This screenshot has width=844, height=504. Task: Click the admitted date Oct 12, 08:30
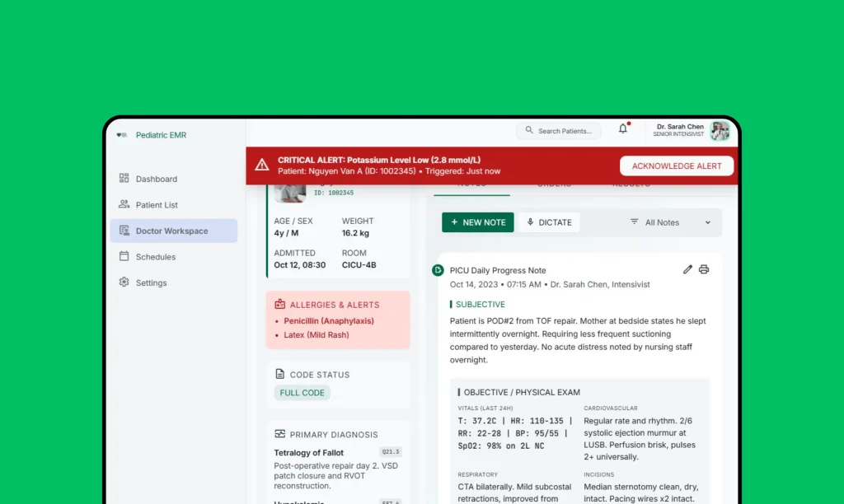tap(300, 264)
